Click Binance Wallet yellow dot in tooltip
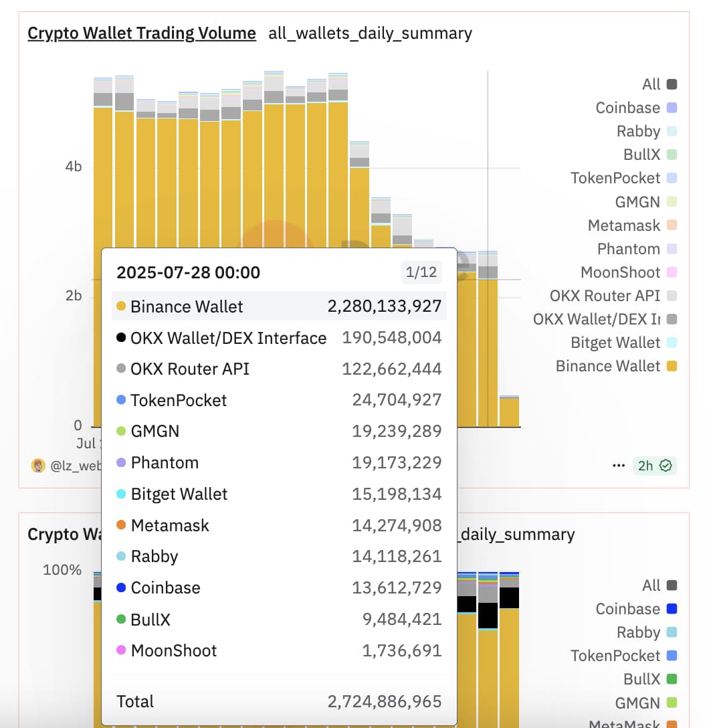The width and height of the screenshot is (709, 728). (121, 306)
